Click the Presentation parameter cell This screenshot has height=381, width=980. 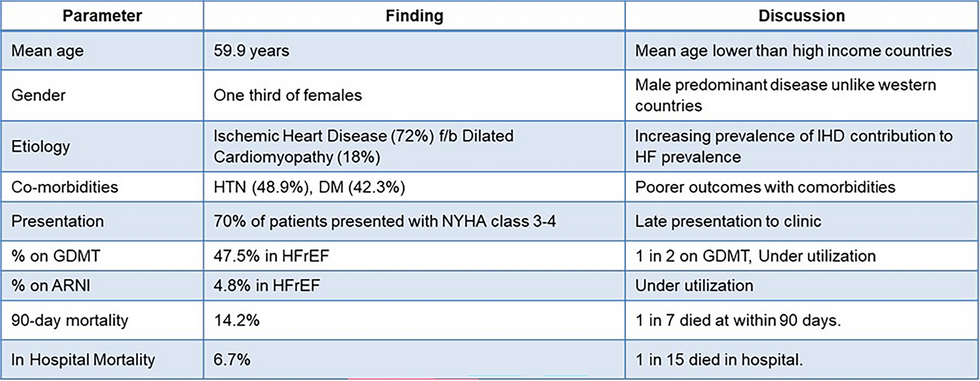coord(57,221)
